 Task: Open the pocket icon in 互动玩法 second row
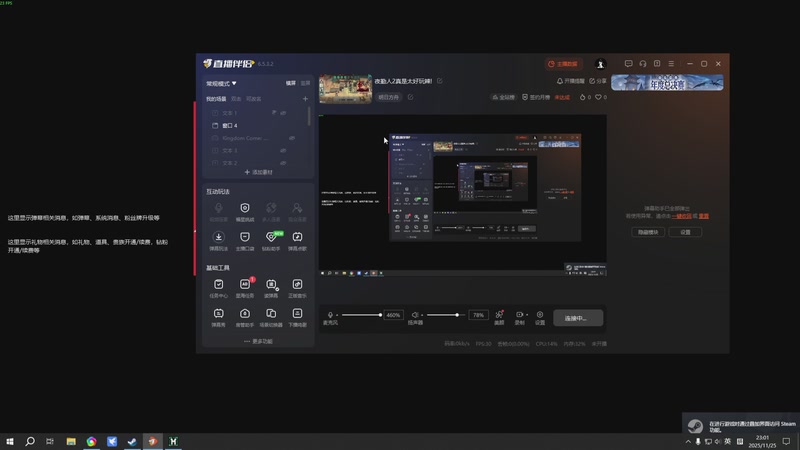pos(245,237)
